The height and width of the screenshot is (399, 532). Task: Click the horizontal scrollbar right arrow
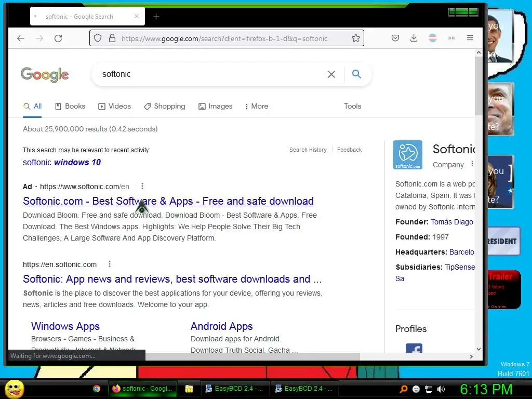pos(471,356)
